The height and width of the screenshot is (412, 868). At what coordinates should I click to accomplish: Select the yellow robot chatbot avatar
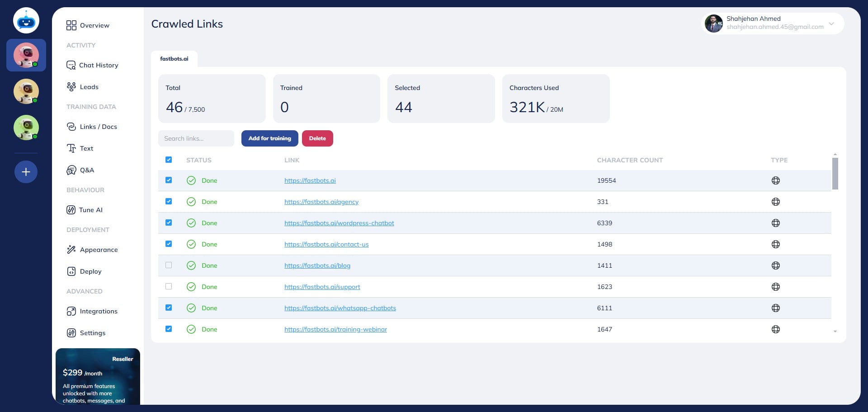(26, 91)
